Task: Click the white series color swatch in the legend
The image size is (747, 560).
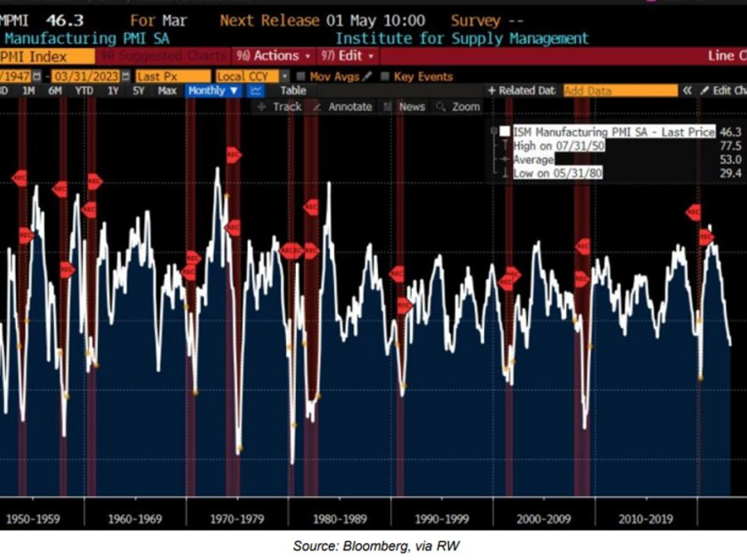Action: pyautogui.click(x=505, y=131)
